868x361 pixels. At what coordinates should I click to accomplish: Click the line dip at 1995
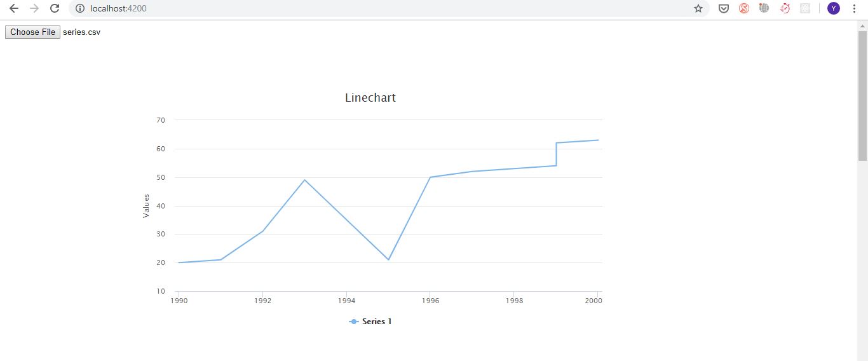[388, 259]
